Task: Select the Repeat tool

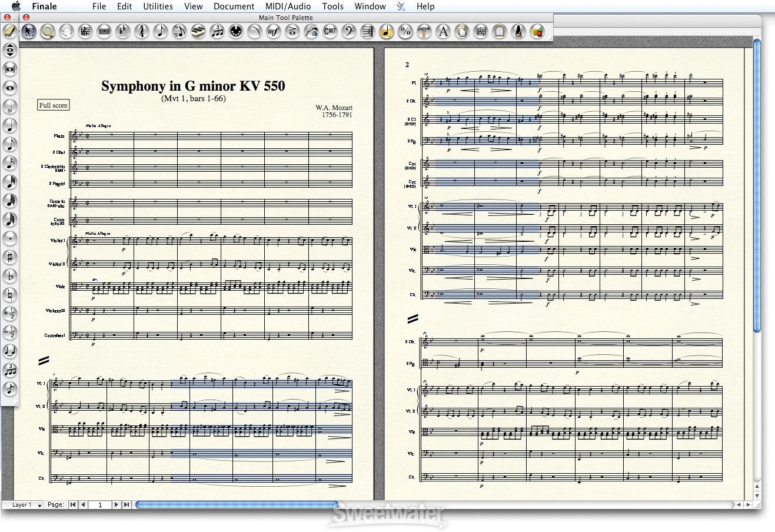Action: pos(368,32)
